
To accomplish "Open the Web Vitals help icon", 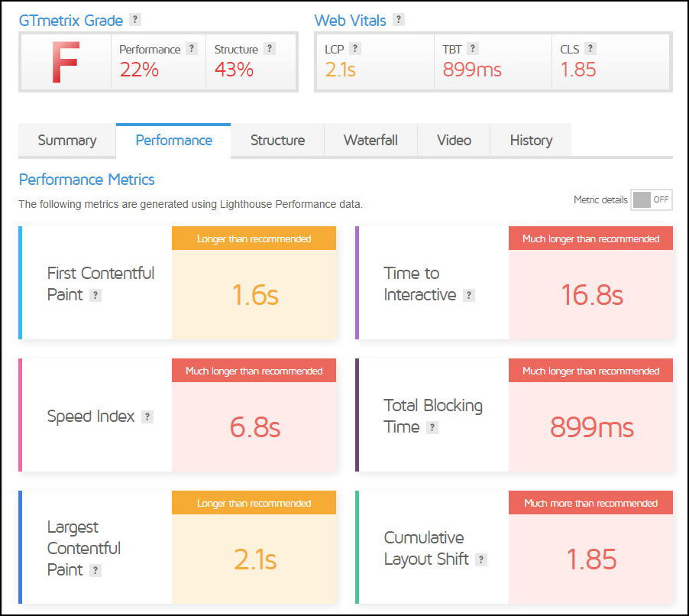I will (398, 19).
